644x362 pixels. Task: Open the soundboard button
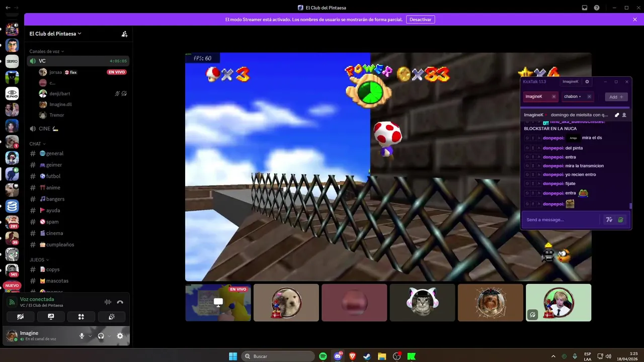click(x=112, y=317)
